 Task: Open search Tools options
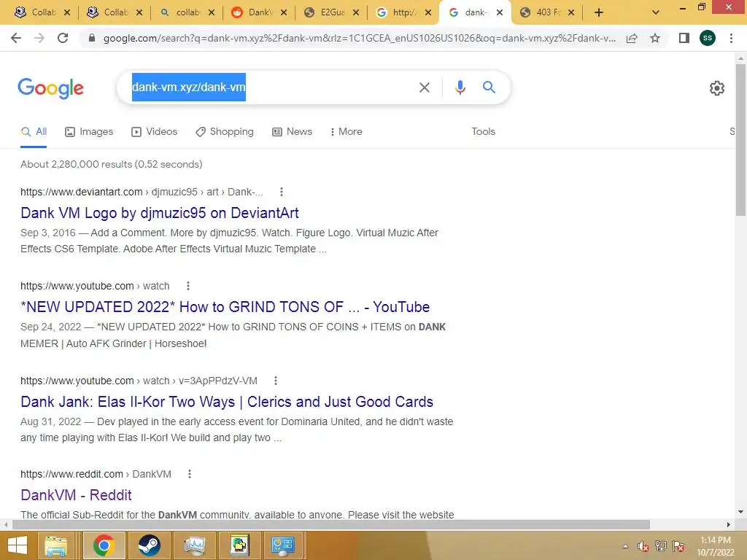(483, 132)
